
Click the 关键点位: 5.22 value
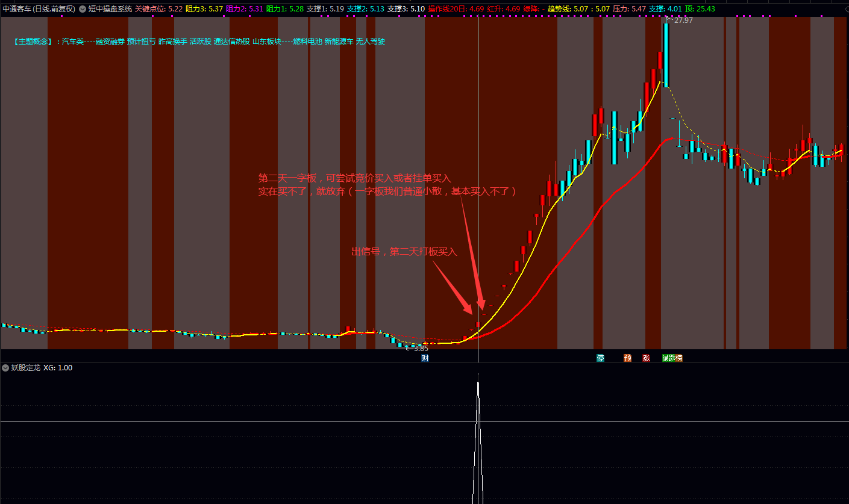click(x=158, y=9)
